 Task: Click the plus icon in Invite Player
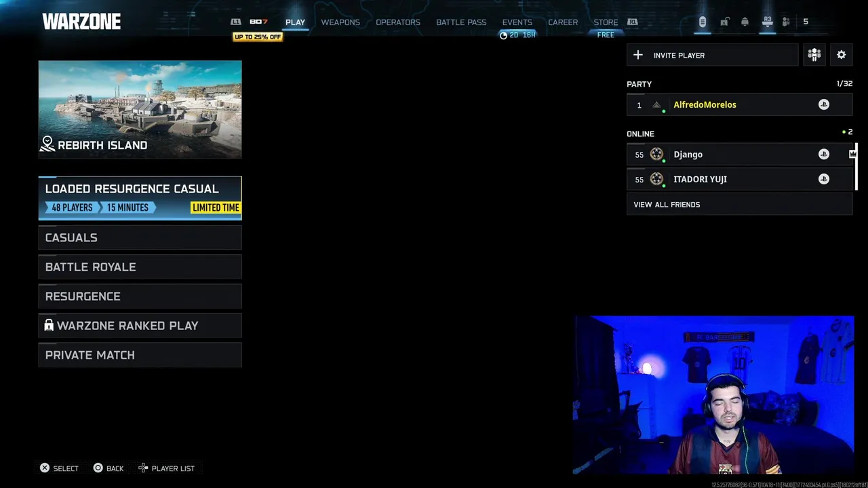pyautogui.click(x=638, y=55)
